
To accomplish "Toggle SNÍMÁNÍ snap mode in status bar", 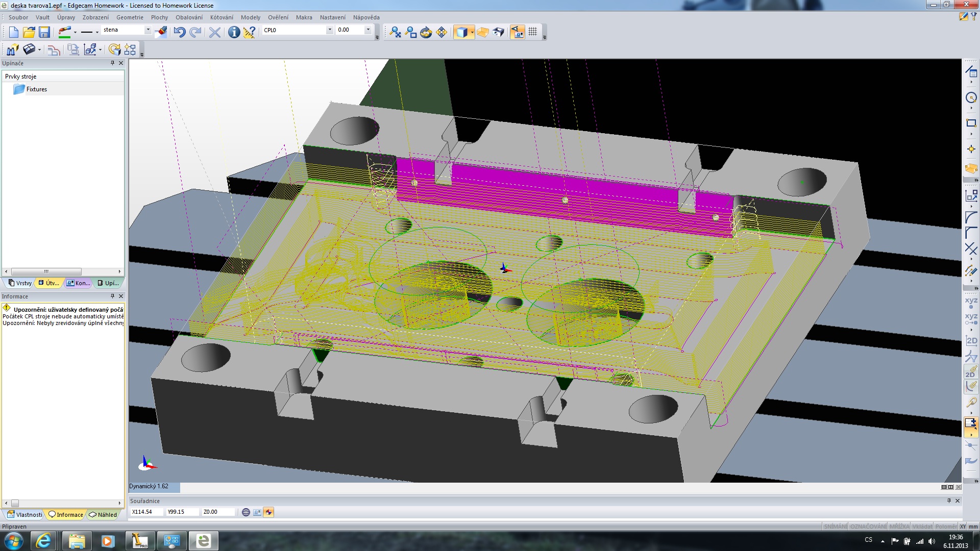I will tap(835, 527).
